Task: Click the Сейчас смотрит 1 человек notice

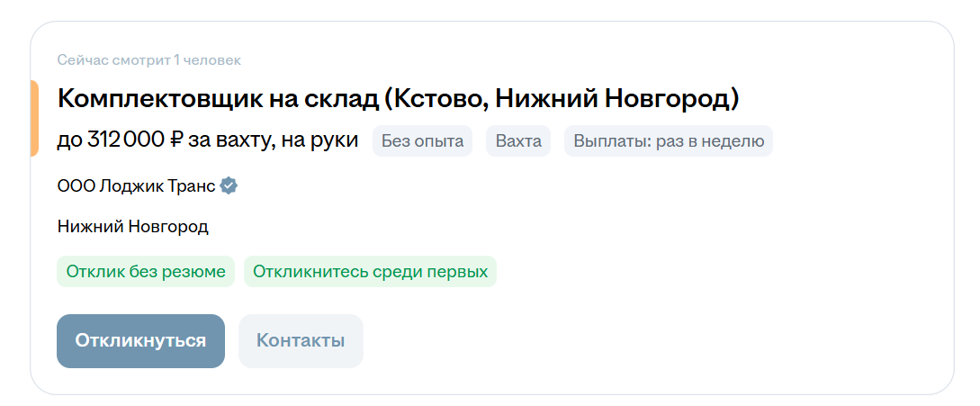Action: point(149,60)
